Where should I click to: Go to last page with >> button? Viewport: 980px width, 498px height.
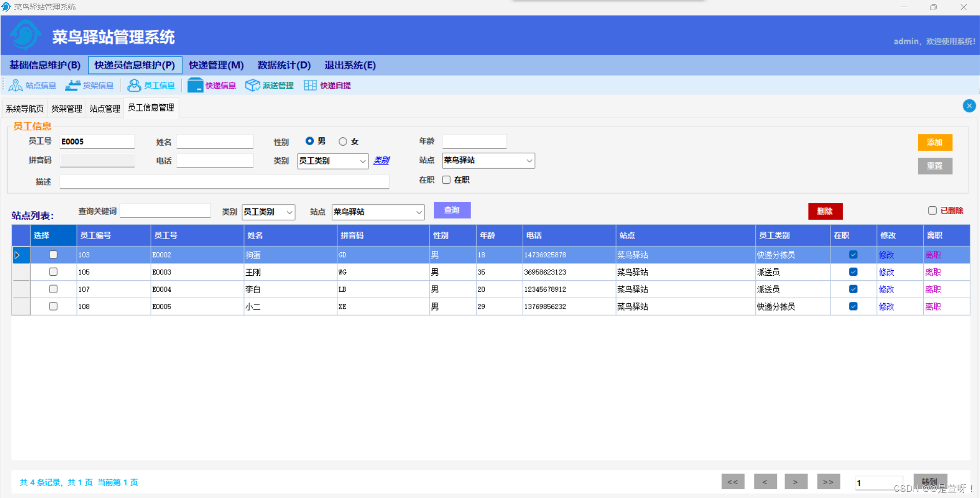click(828, 482)
